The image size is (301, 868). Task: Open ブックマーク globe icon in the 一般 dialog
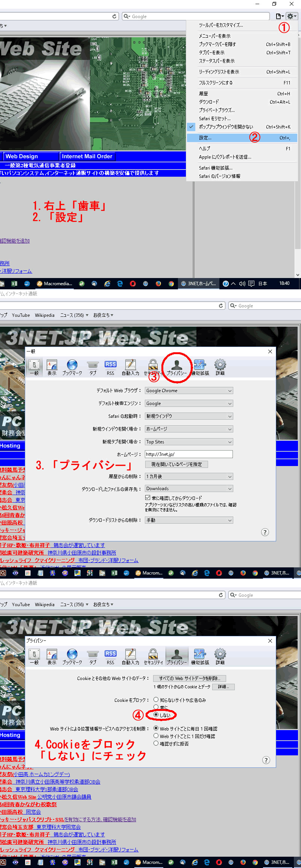[72, 367]
